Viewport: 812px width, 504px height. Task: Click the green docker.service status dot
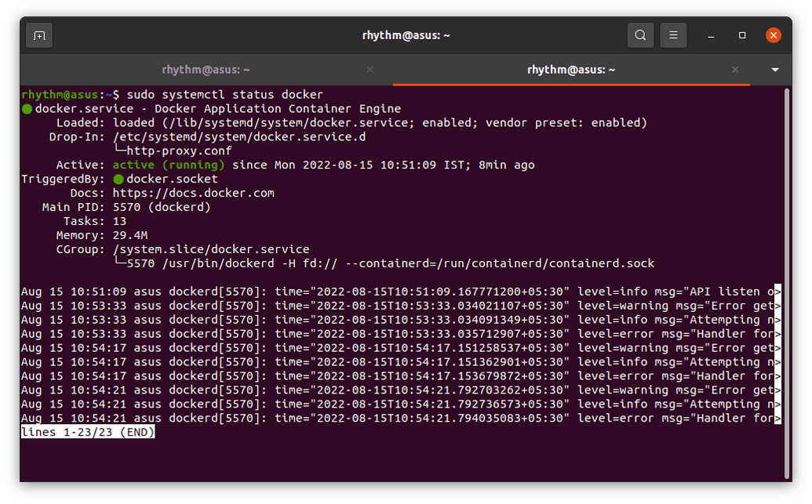tap(27, 109)
